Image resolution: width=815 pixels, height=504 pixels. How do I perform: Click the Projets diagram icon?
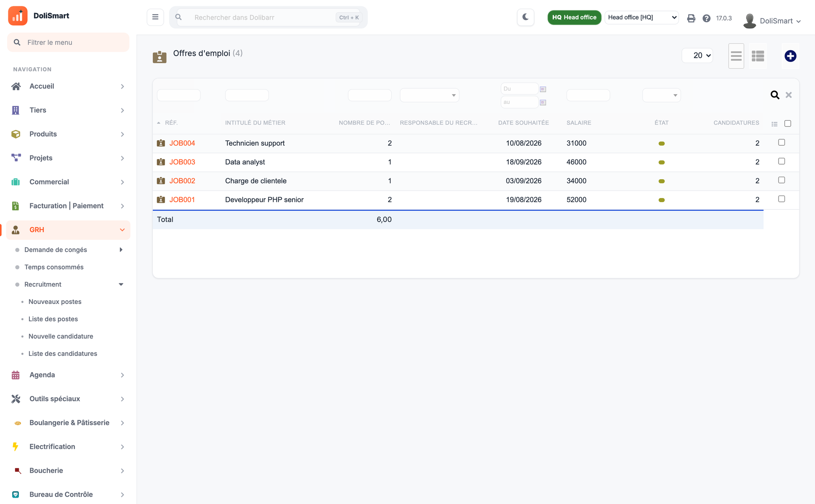coord(16,158)
